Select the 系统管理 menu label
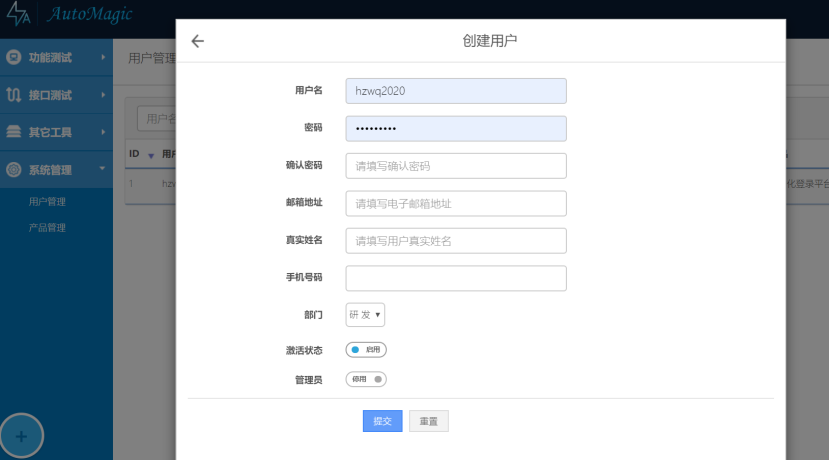This screenshot has height=460, width=830. (50, 170)
